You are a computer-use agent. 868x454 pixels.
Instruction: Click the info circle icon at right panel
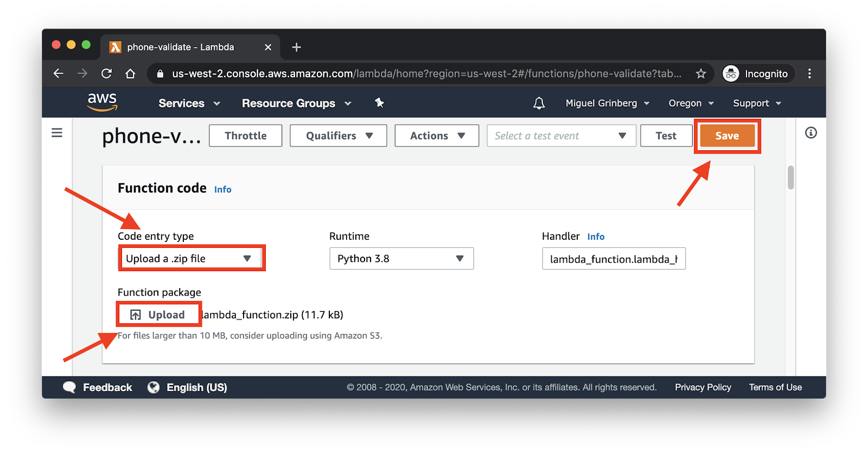(x=811, y=133)
